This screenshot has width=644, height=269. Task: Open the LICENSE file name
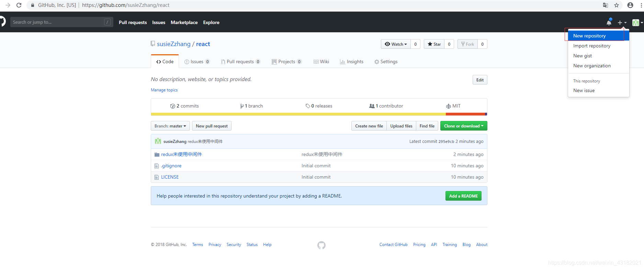[x=170, y=177]
